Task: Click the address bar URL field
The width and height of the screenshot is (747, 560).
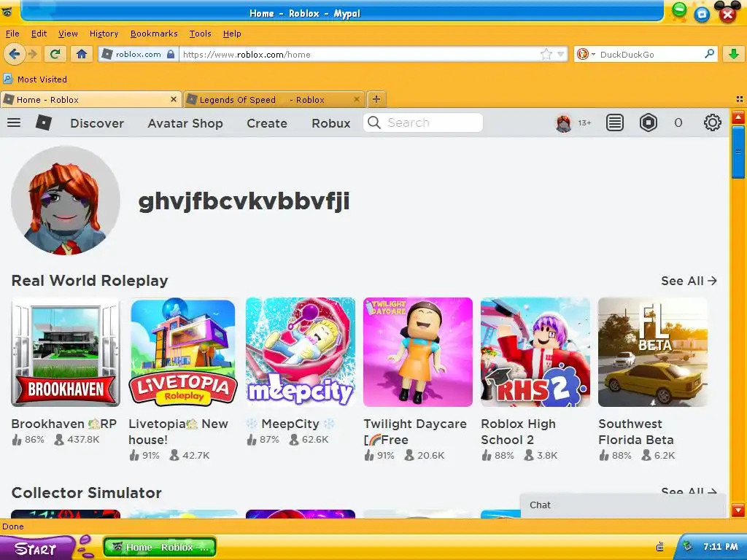Action: [x=360, y=54]
